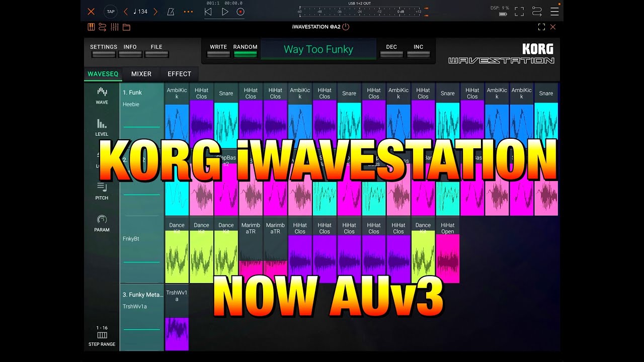This screenshot has height=362, width=644.
Task: Open the three-dots more options
Action: 188,12
